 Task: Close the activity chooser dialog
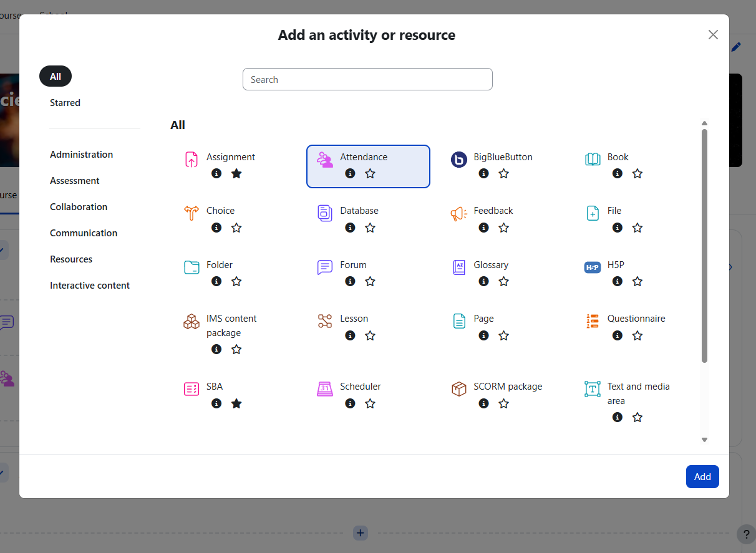(713, 35)
